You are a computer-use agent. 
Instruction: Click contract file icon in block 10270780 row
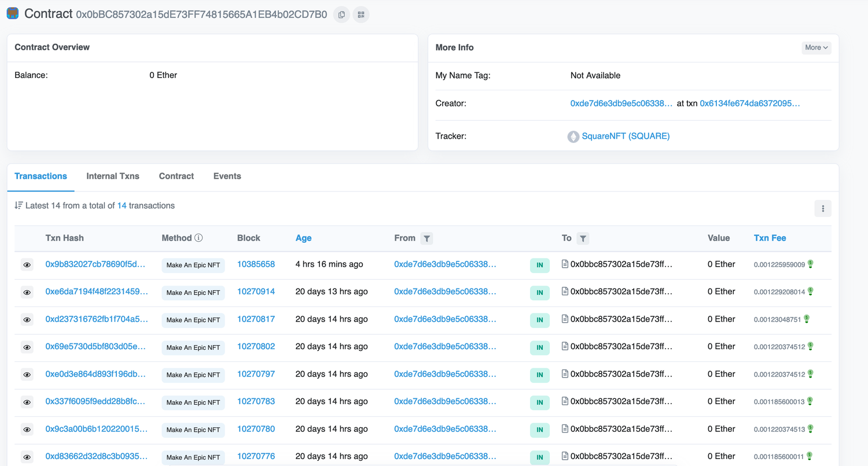click(565, 428)
